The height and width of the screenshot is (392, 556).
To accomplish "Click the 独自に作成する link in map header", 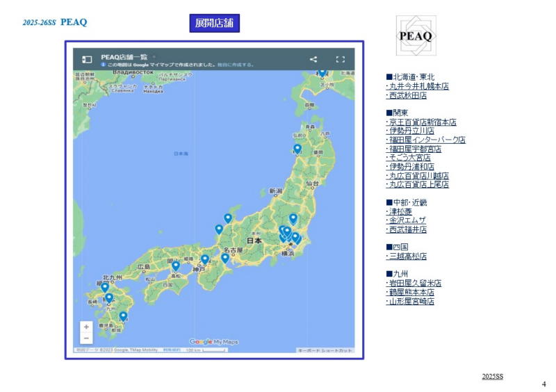I will 236,65.
